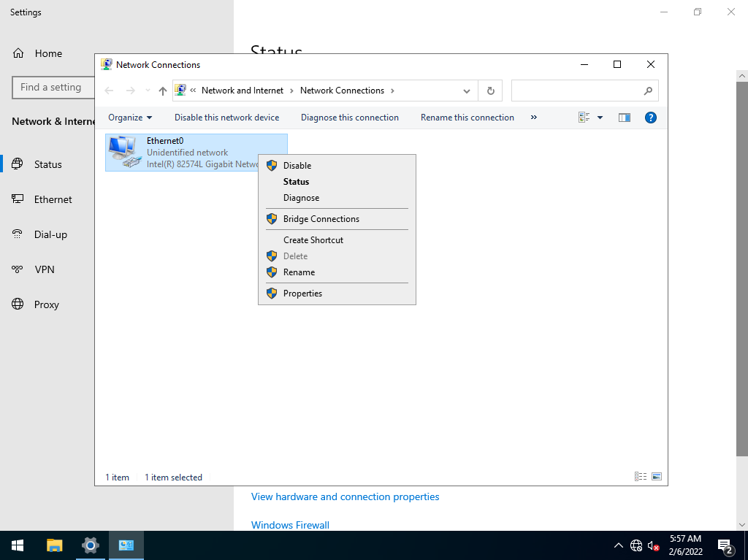Switch to large icons view in status bar
Screen dimensions: 748x560
click(657, 477)
